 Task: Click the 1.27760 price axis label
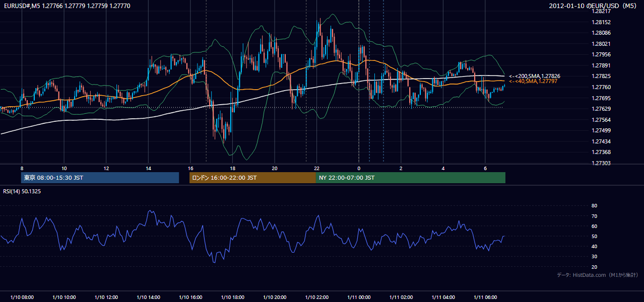pos(602,87)
